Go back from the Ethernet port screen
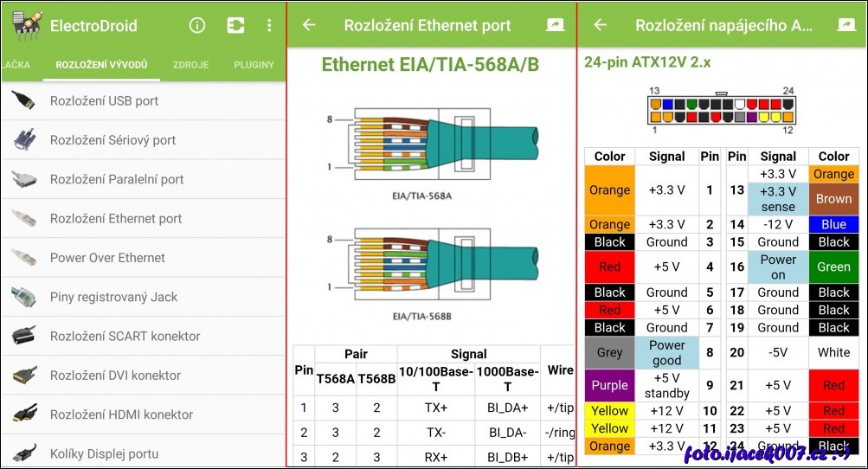Image resolution: width=868 pixels, height=469 pixels. click(309, 25)
